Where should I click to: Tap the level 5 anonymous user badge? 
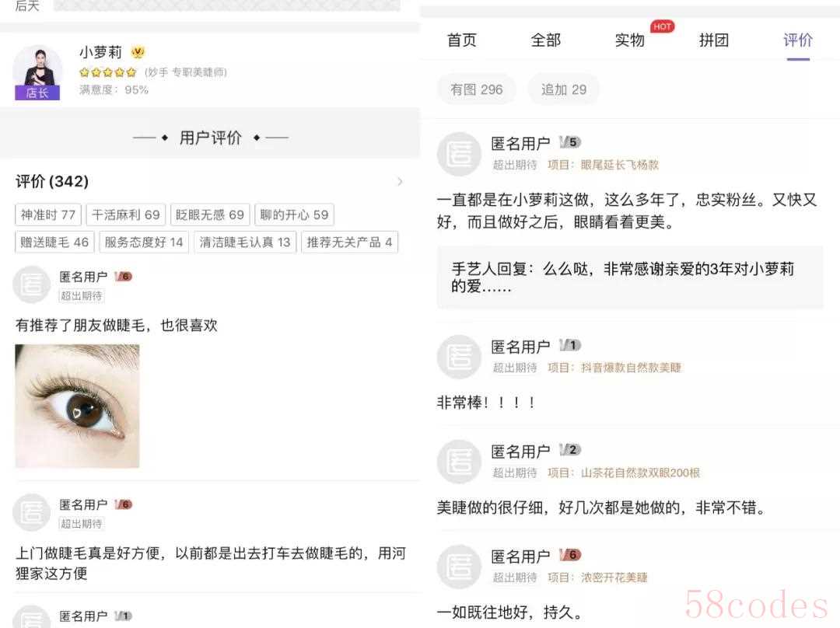point(569,142)
